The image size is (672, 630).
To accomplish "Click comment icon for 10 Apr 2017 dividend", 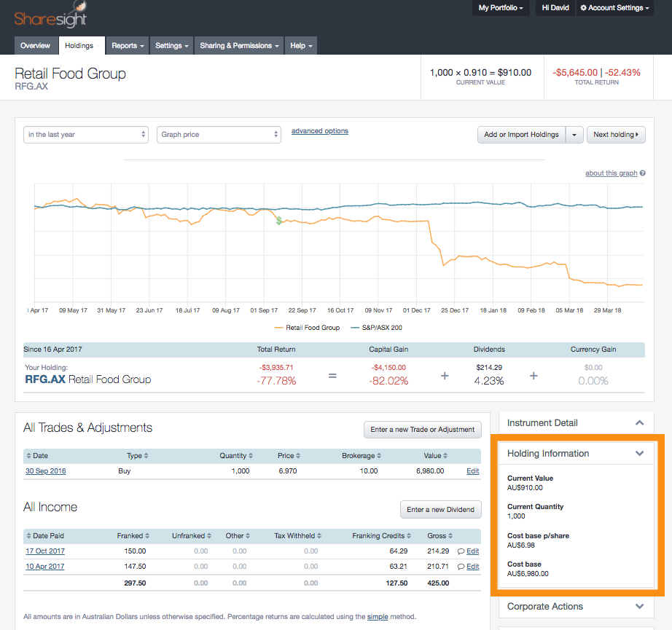I will click(461, 567).
